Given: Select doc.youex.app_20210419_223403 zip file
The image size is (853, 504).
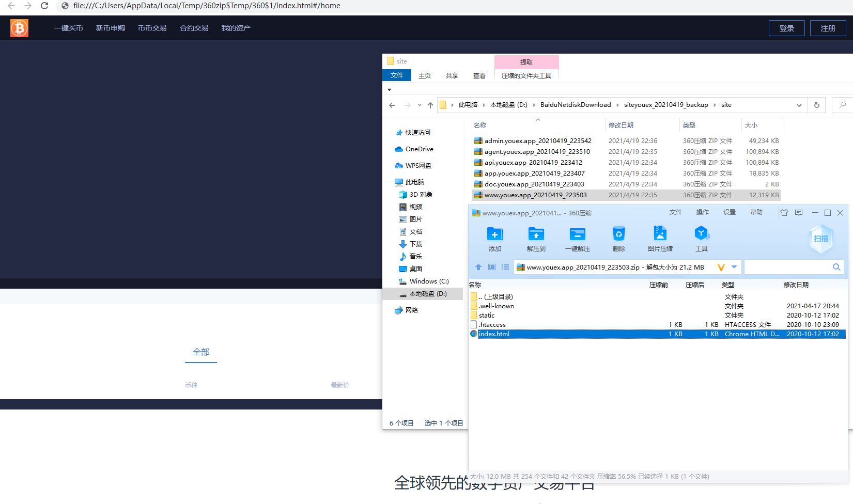Looking at the screenshot, I should click(x=534, y=184).
